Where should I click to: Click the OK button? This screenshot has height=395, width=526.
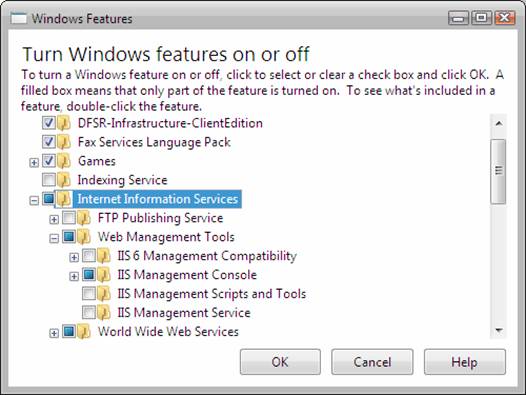coord(280,362)
